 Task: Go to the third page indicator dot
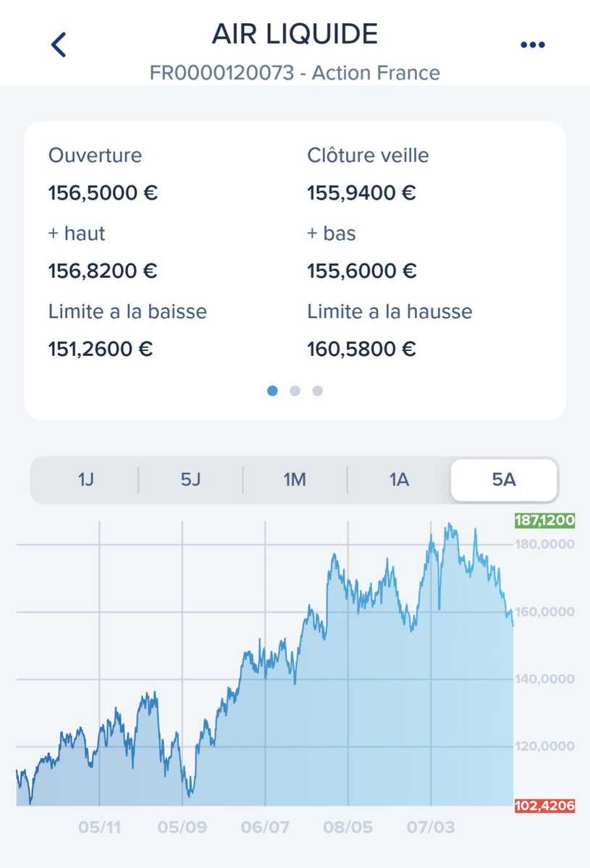[317, 391]
